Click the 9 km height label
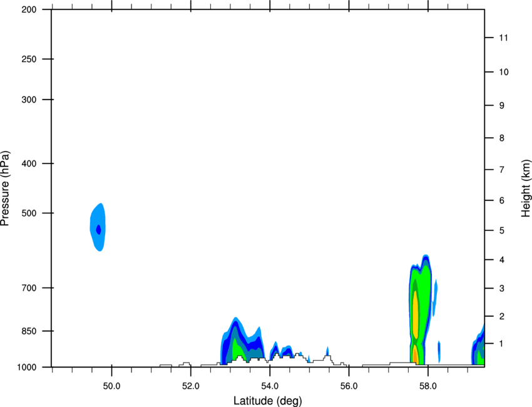Image resolution: width=532 pixels, height=407 pixels. click(502, 106)
